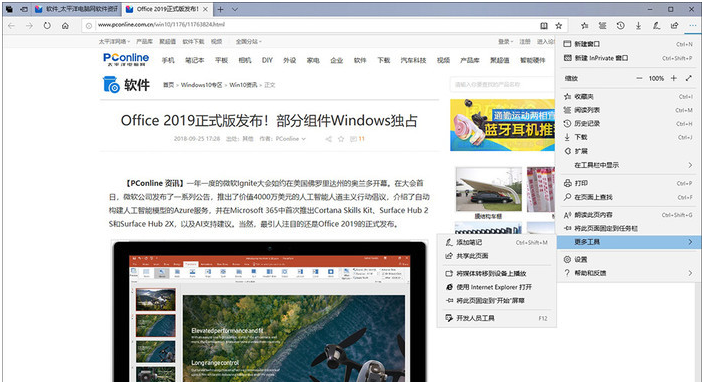This screenshot has height=382, width=708.
Task: Show tab previews with the chevron
Action: (x=235, y=9)
